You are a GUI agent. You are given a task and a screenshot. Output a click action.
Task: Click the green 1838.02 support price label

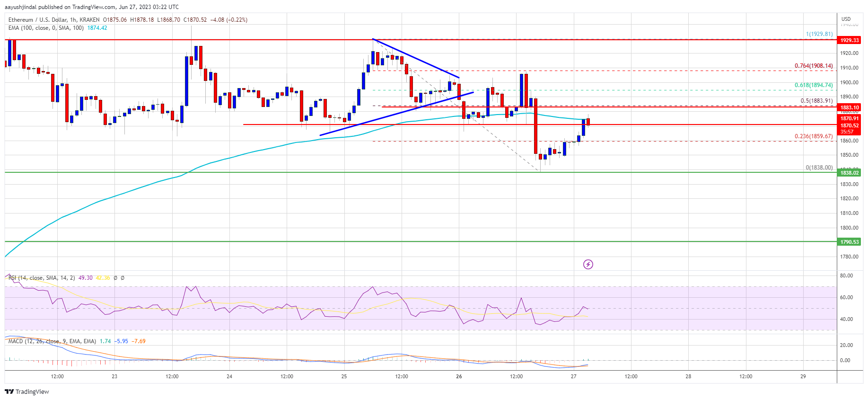click(849, 173)
